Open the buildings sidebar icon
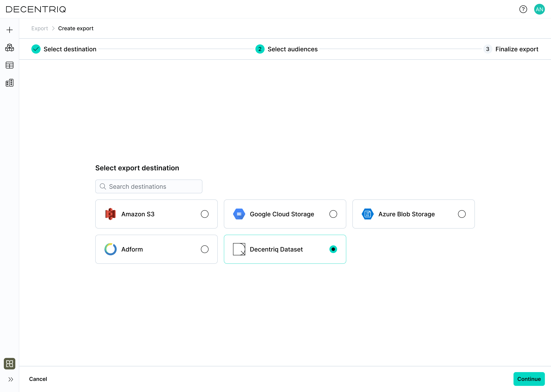The image size is (551, 392). coord(9,83)
